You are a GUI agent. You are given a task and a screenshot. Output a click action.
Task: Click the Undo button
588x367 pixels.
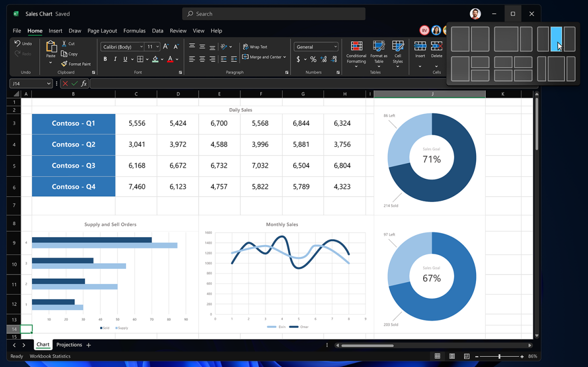tap(23, 44)
